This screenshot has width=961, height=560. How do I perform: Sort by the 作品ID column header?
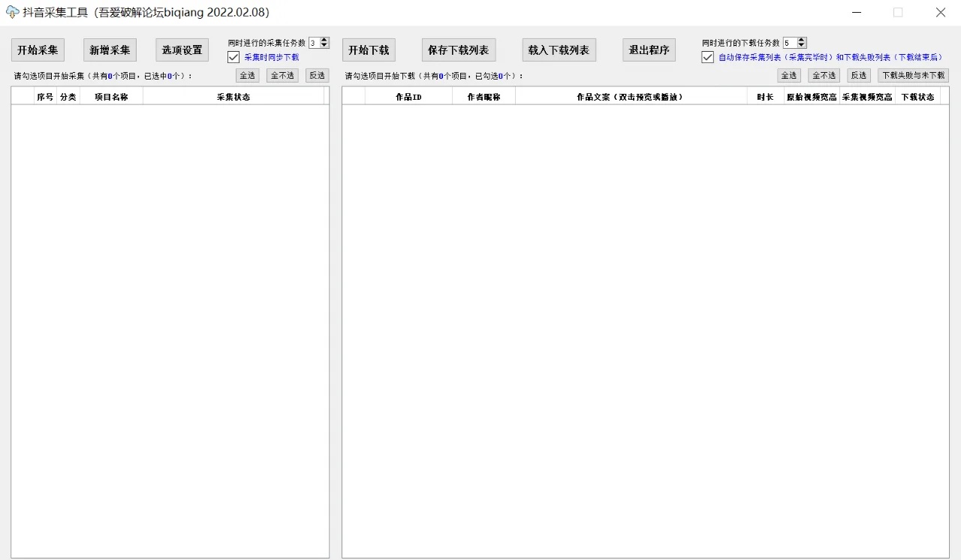408,97
